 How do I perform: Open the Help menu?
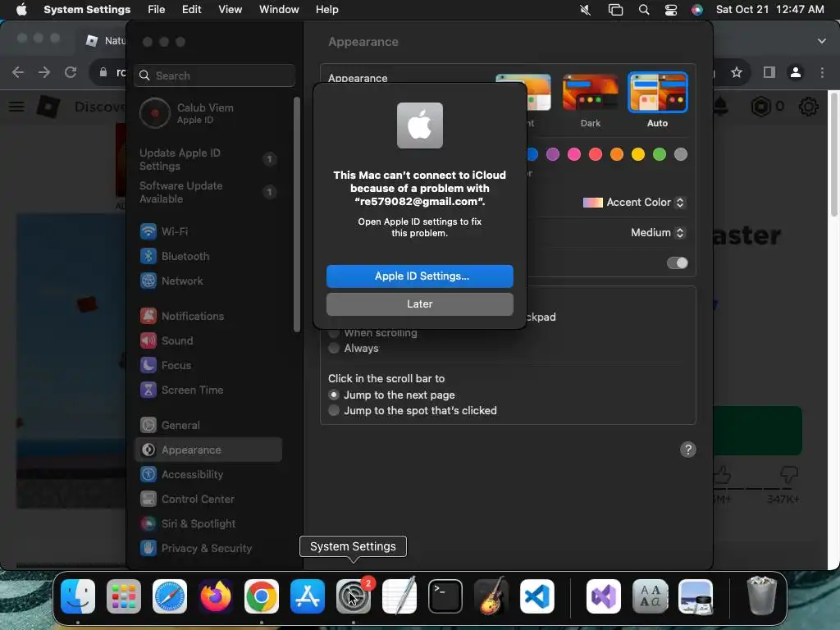(326, 10)
